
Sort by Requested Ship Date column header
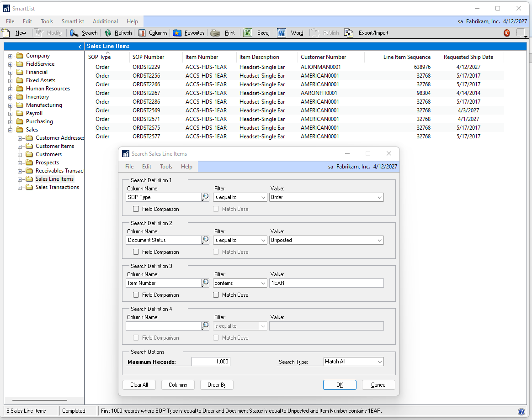tap(468, 57)
